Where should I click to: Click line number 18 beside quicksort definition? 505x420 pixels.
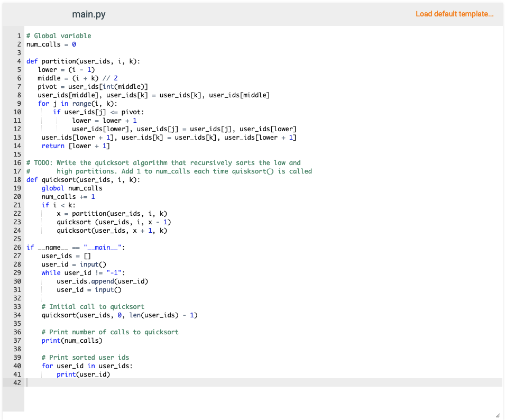tap(17, 179)
